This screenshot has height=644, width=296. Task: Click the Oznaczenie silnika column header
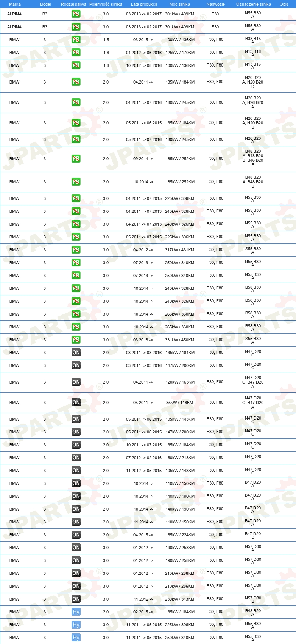(x=254, y=4)
